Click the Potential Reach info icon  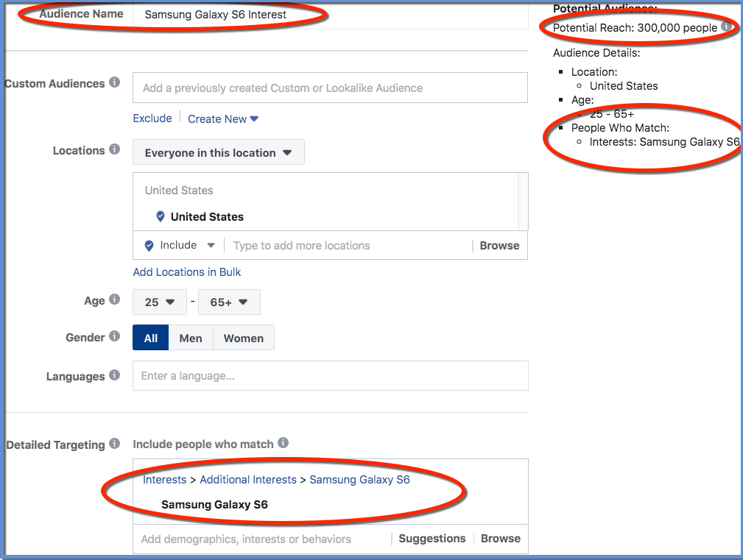click(726, 26)
